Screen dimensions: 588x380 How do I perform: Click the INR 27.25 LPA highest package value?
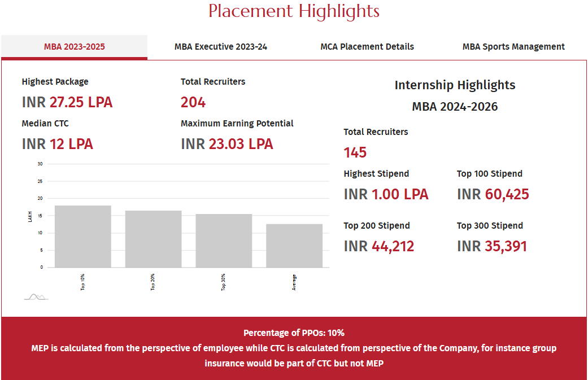click(67, 102)
